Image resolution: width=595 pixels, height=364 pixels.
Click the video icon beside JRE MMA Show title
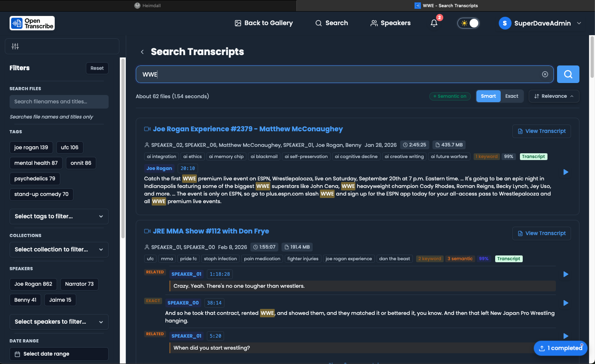point(147,231)
